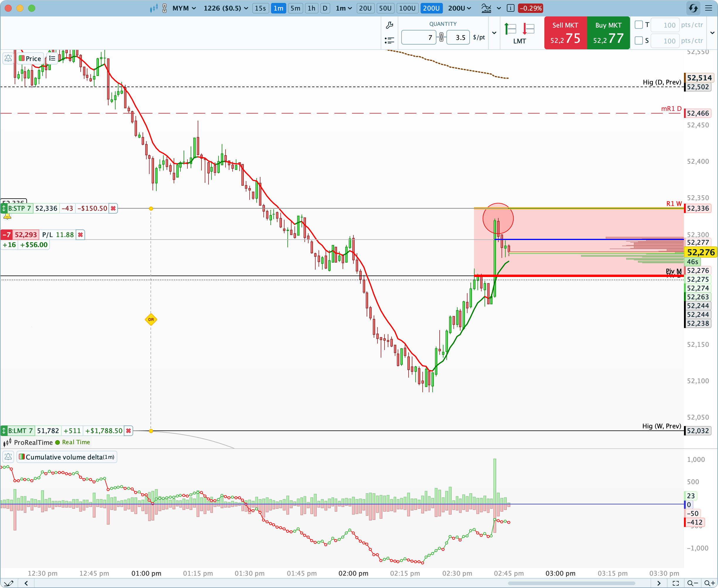Screen dimensions: 718x588
Task: Click the horizontal chart scrollbar at the bottom
Action: (571, 583)
